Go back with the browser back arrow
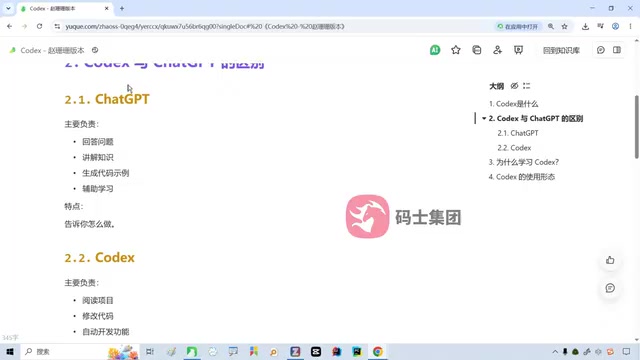 pos(9,27)
